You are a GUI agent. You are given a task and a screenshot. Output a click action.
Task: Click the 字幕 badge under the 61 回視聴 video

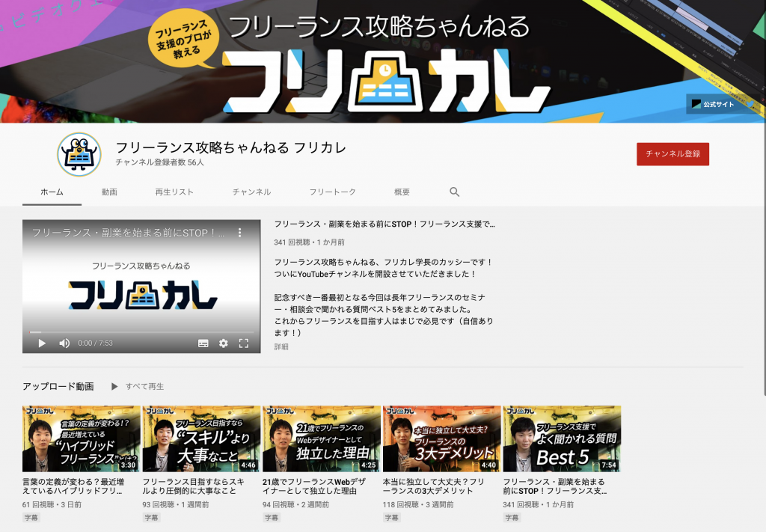pos(31,517)
